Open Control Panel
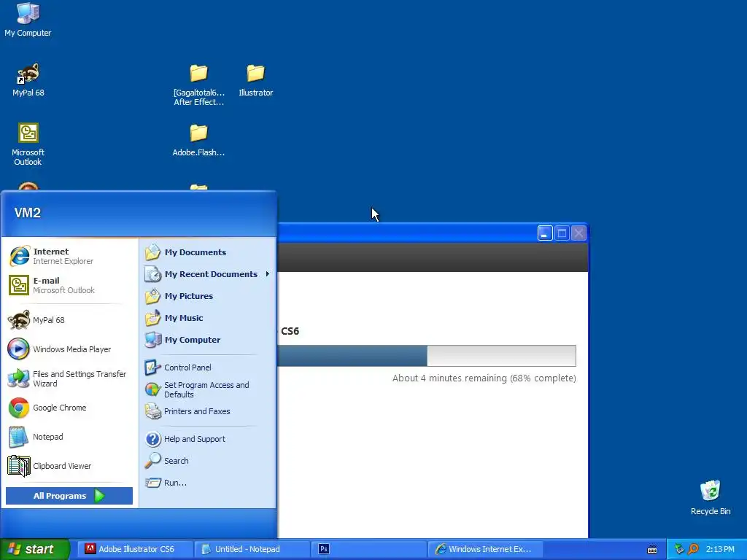The image size is (747, 560). tap(208, 367)
